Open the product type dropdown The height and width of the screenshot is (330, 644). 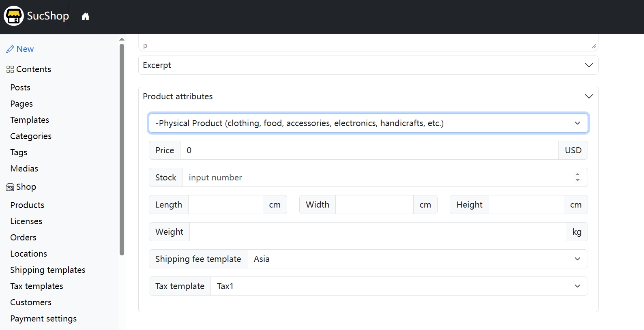368,123
